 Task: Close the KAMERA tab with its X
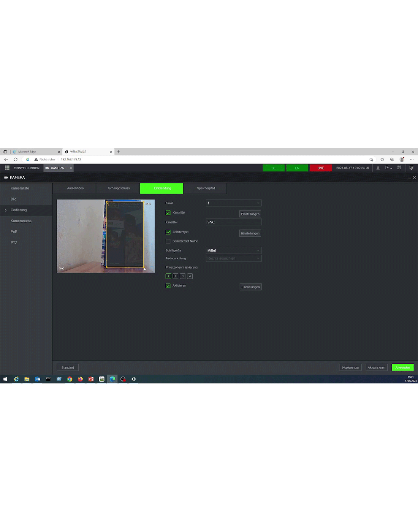pos(71,168)
